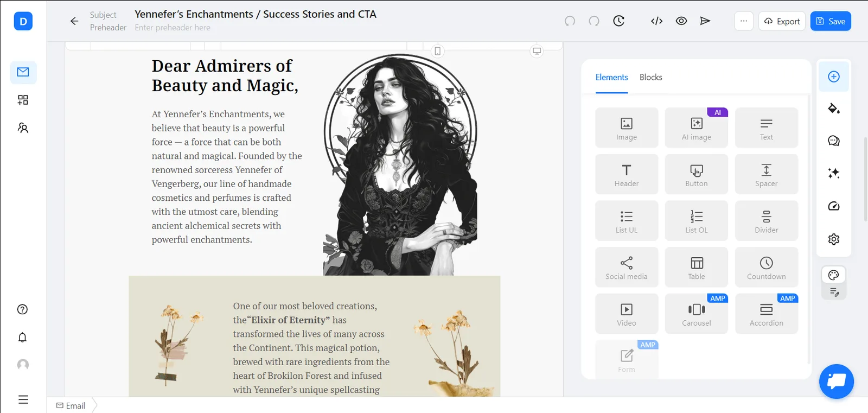
Task: Expand the sidebar hamburger menu
Action: tap(23, 399)
